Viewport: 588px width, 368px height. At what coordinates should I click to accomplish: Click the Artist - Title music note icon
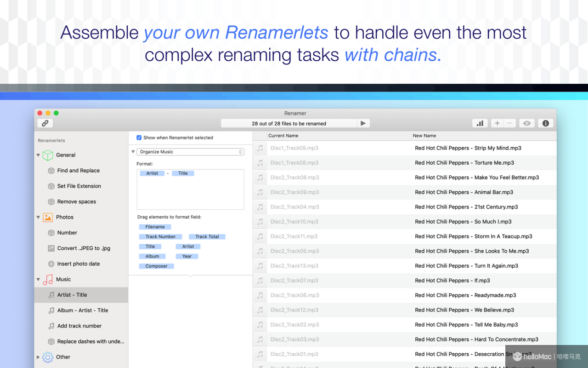coord(51,295)
